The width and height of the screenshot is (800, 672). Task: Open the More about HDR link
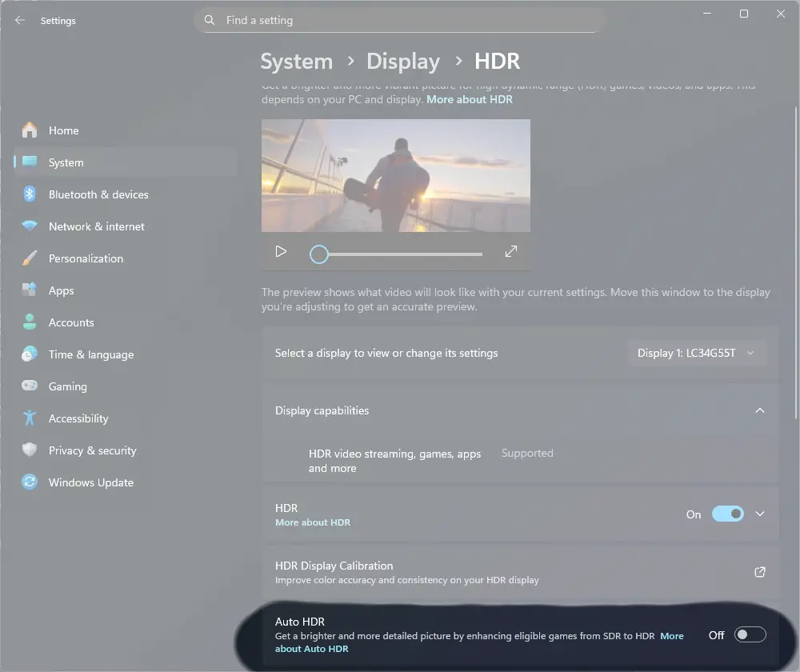coord(313,522)
